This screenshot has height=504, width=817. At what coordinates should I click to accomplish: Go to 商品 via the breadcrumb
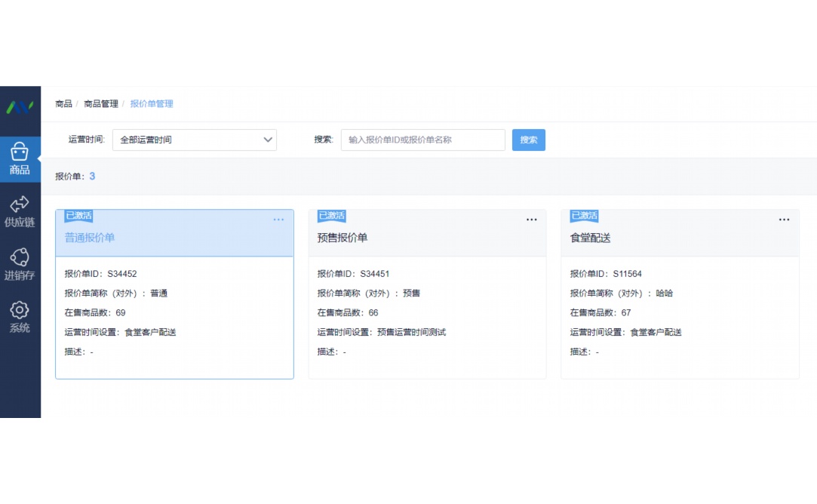(63, 103)
